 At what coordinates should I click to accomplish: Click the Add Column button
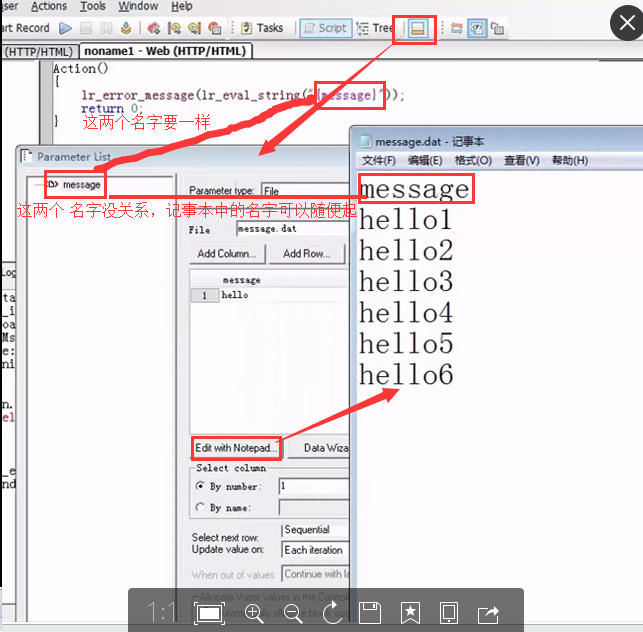tap(227, 254)
